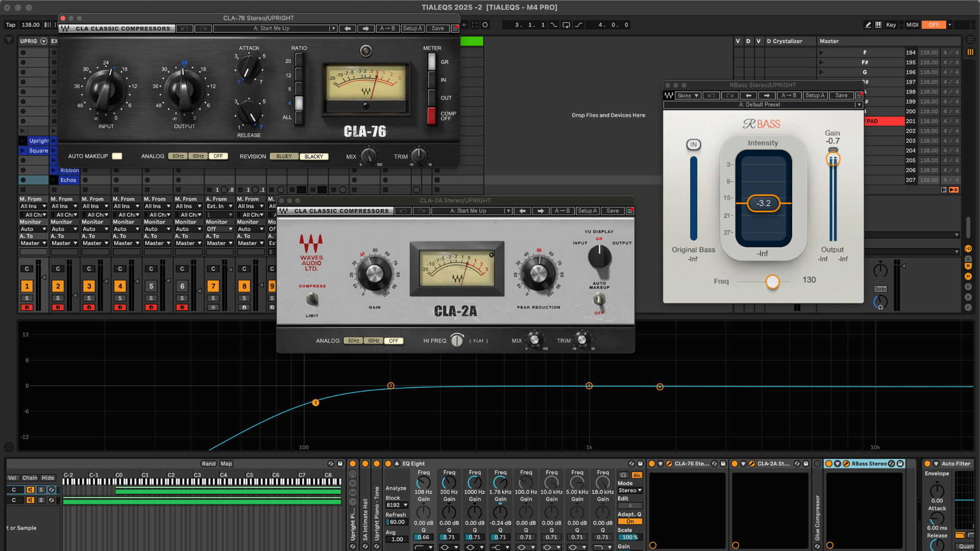Open CLA-2A preset list 'A: Start Me Up'

click(472, 211)
